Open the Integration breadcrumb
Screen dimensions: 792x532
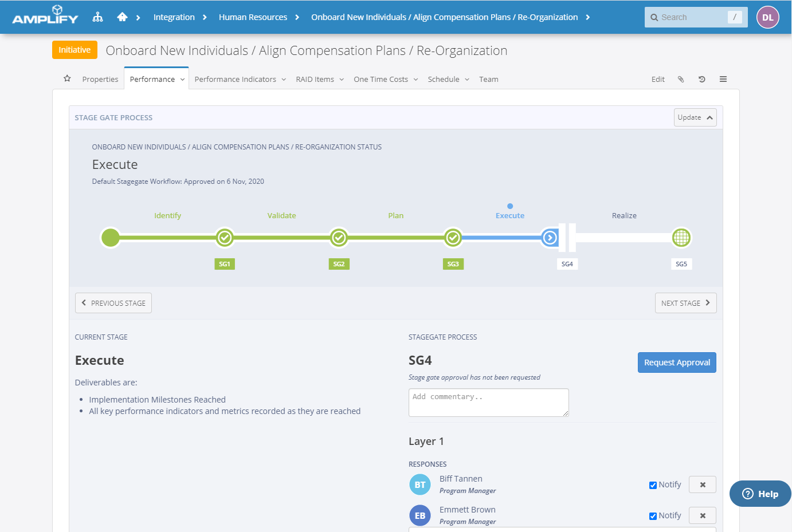pos(174,17)
